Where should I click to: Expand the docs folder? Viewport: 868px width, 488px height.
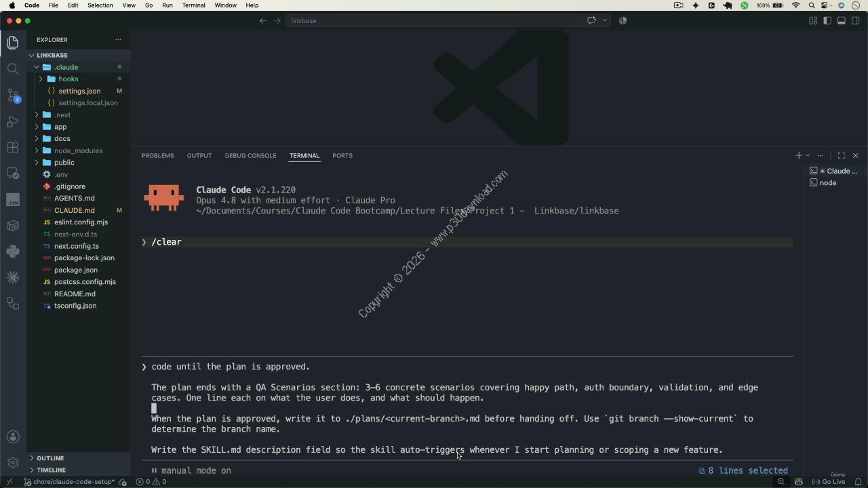[79, 138]
